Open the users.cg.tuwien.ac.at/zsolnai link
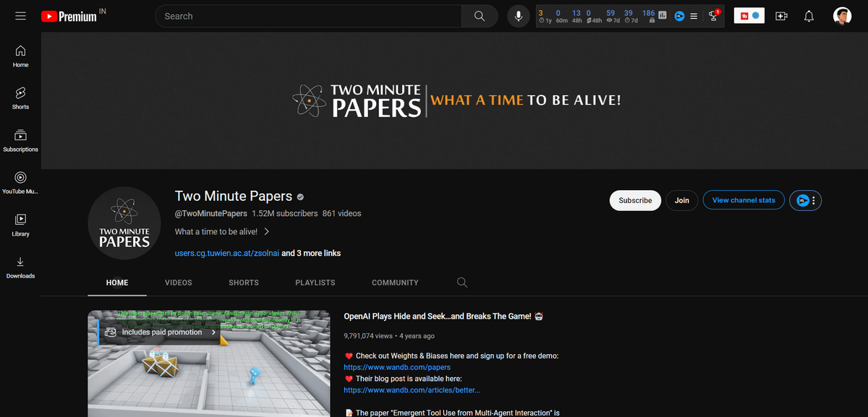This screenshot has width=868, height=417. click(x=226, y=253)
